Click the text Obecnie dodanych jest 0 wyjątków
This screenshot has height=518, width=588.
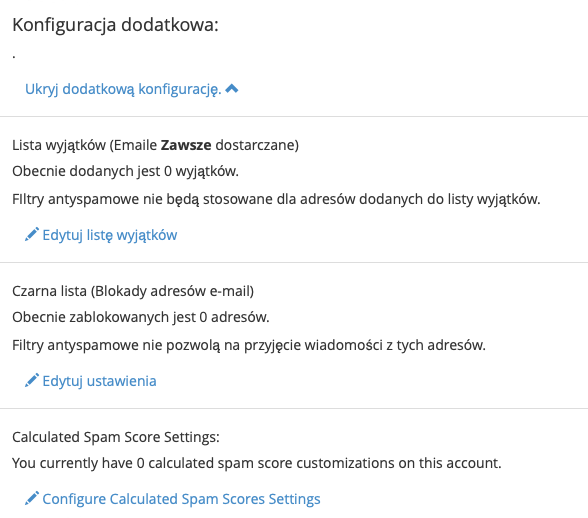point(125,171)
